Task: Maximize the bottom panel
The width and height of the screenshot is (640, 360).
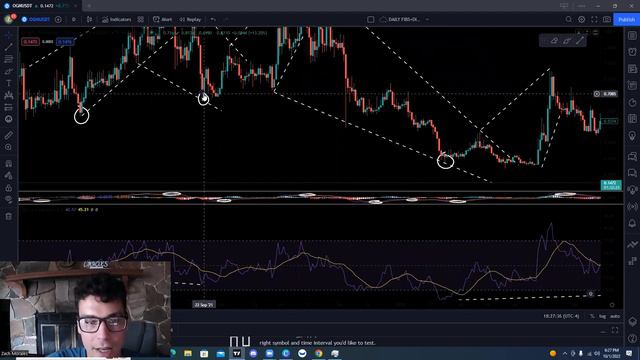Action: 615,330
